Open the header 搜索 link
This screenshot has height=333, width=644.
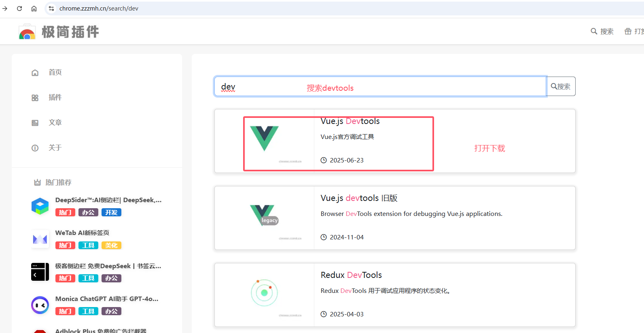pyautogui.click(x=602, y=31)
